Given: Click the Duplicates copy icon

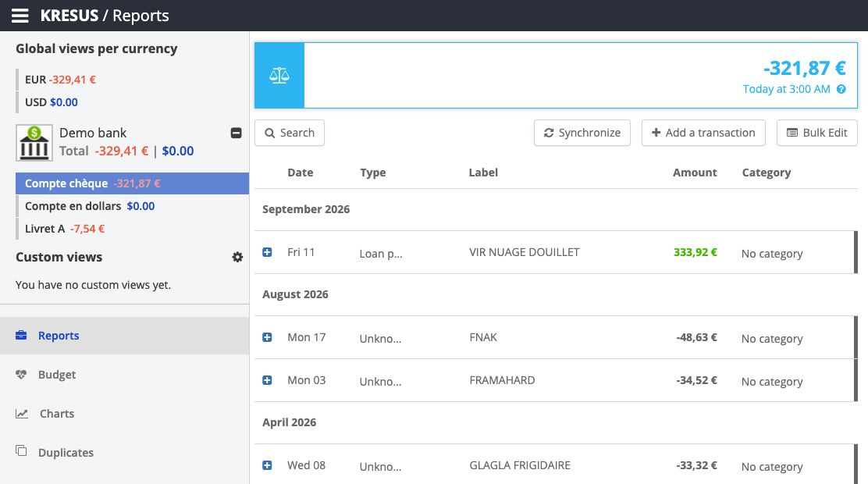Looking at the screenshot, I should (21, 450).
